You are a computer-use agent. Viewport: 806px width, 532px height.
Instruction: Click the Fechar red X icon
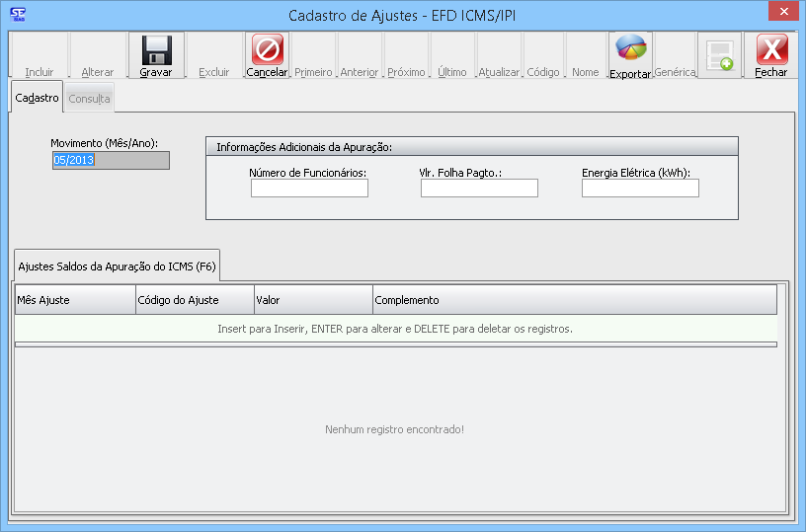pyautogui.click(x=772, y=49)
